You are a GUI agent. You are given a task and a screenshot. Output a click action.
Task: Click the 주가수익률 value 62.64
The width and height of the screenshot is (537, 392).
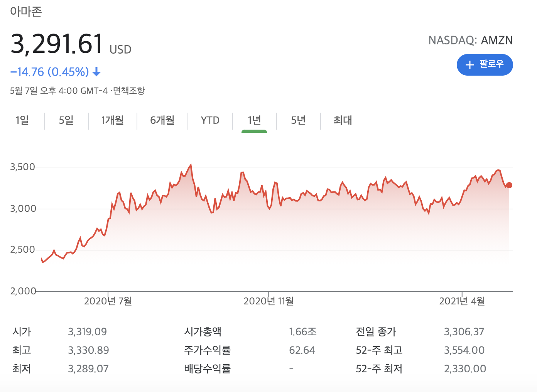302,350
